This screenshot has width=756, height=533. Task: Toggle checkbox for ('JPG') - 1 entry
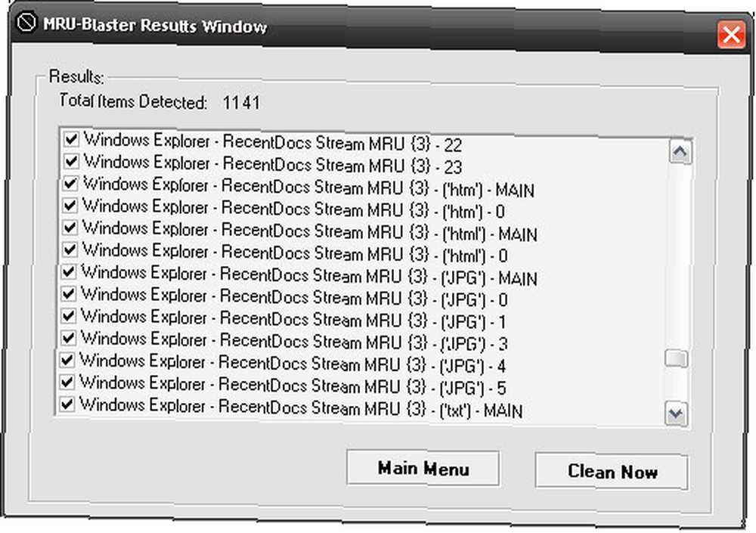pos(69,315)
